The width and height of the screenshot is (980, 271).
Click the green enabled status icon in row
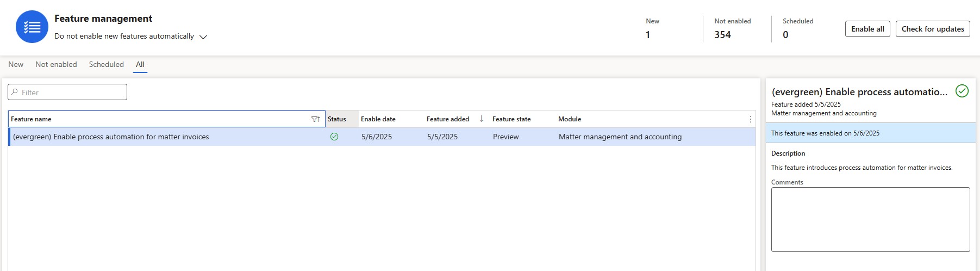[x=334, y=137]
